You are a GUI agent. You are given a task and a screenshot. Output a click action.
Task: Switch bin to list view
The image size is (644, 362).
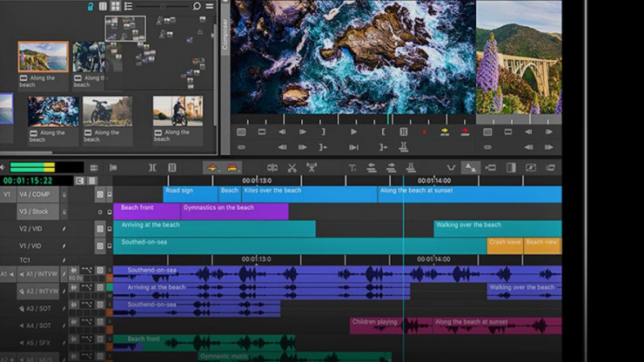pyautogui.click(x=129, y=6)
